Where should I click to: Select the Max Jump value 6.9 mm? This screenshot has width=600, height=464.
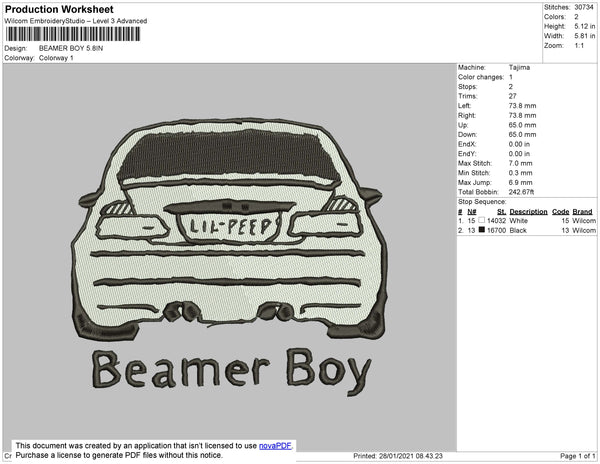point(520,182)
